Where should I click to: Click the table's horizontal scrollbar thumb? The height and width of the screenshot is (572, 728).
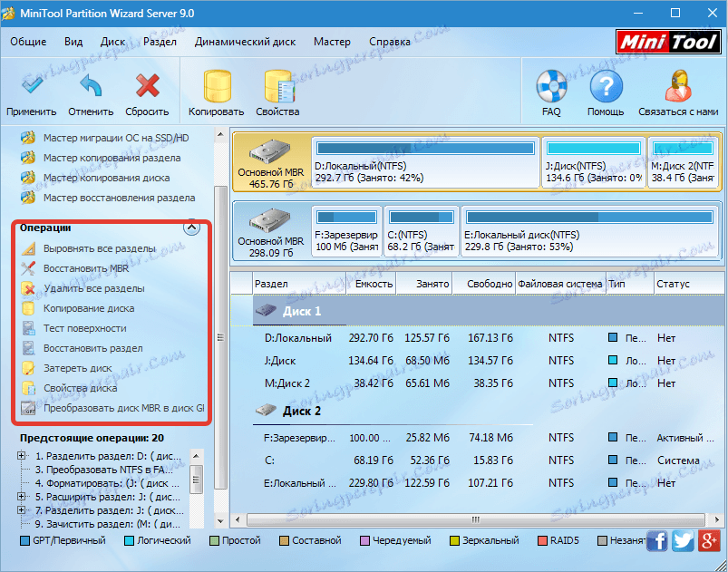click(x=475, y=519)
